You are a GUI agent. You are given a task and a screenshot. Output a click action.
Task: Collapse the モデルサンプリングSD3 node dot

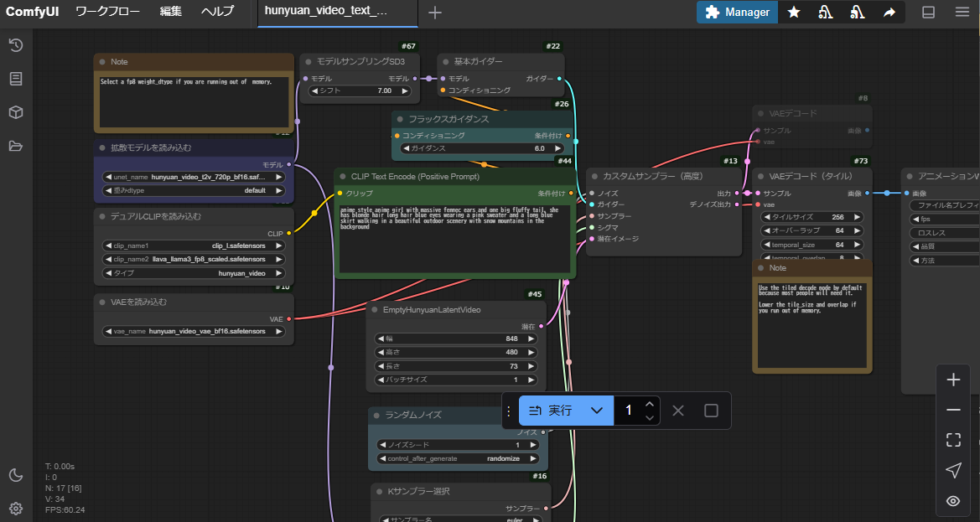(x=309, y=62)
